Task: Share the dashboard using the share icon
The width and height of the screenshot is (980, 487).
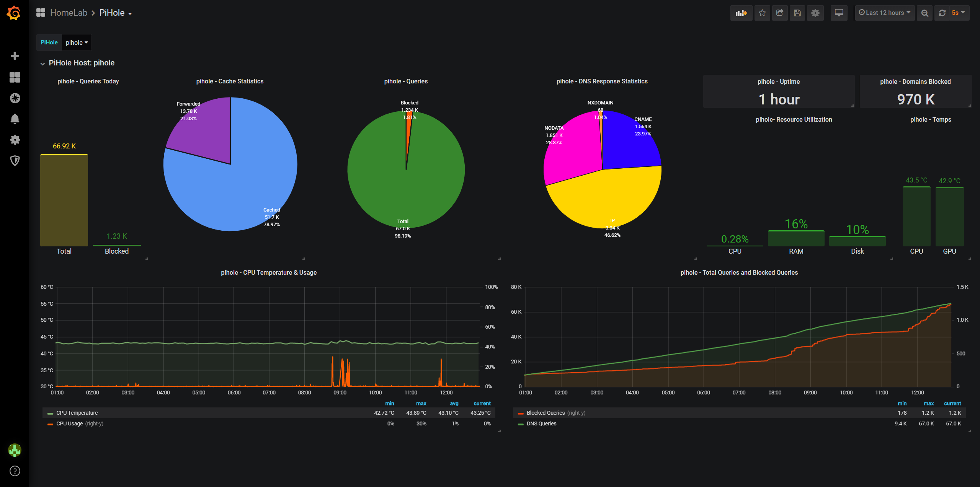Action: pyautogui.click(x=780, y=13)
